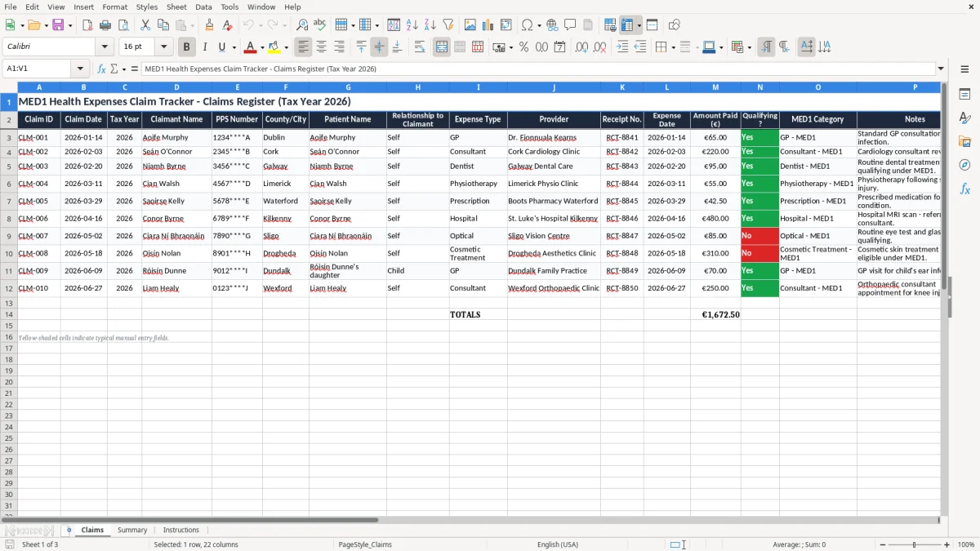Toggle Align Right
This screenshot has width=980, height=551.
tap(339, 47)
